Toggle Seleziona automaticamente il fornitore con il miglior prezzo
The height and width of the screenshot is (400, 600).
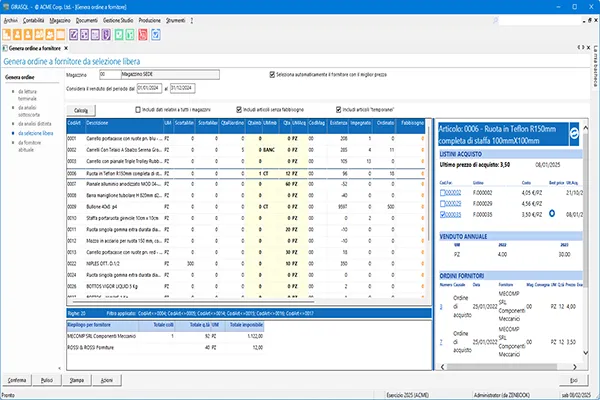click(272, 75)
